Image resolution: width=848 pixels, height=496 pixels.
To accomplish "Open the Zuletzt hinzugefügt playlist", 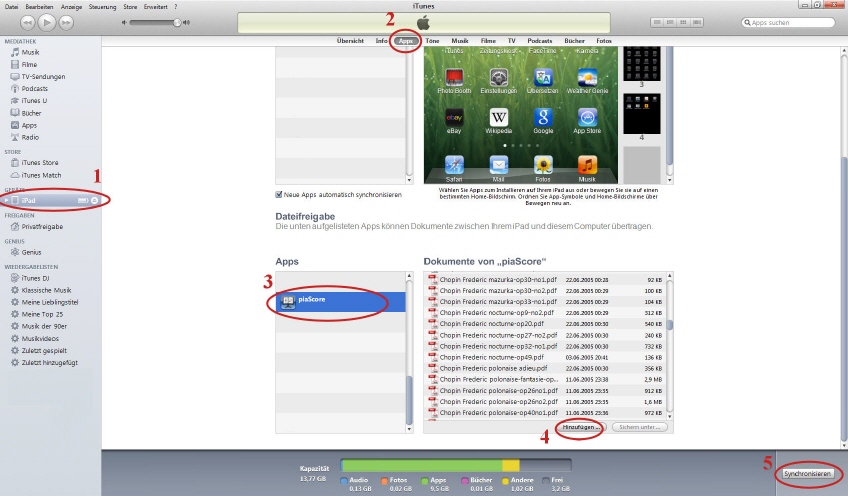I will pyautogui.click(x=49, y=363).
